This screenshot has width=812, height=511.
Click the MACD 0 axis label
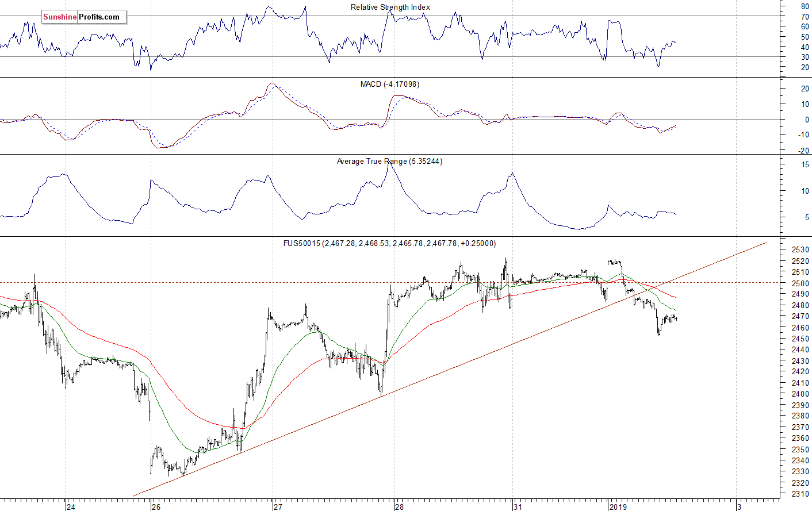pos(807,120)
